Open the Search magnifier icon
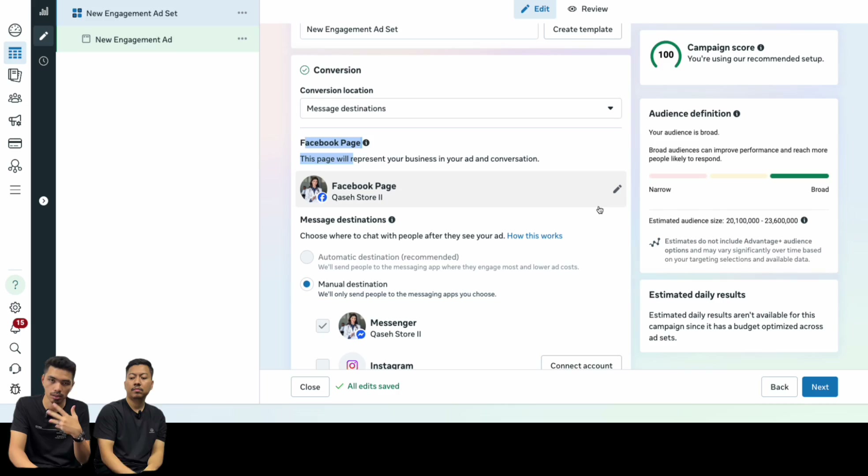 coord(15,348)
